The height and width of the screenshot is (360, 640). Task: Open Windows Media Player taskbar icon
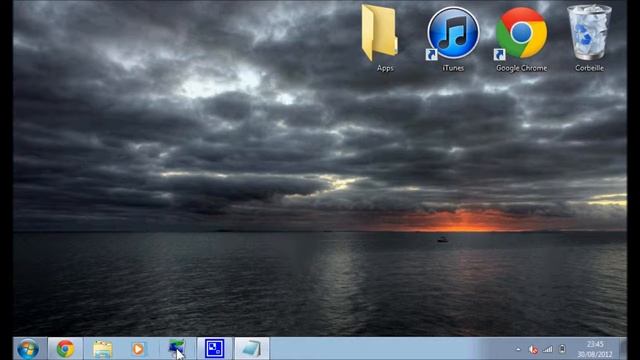tap(138, 349)
